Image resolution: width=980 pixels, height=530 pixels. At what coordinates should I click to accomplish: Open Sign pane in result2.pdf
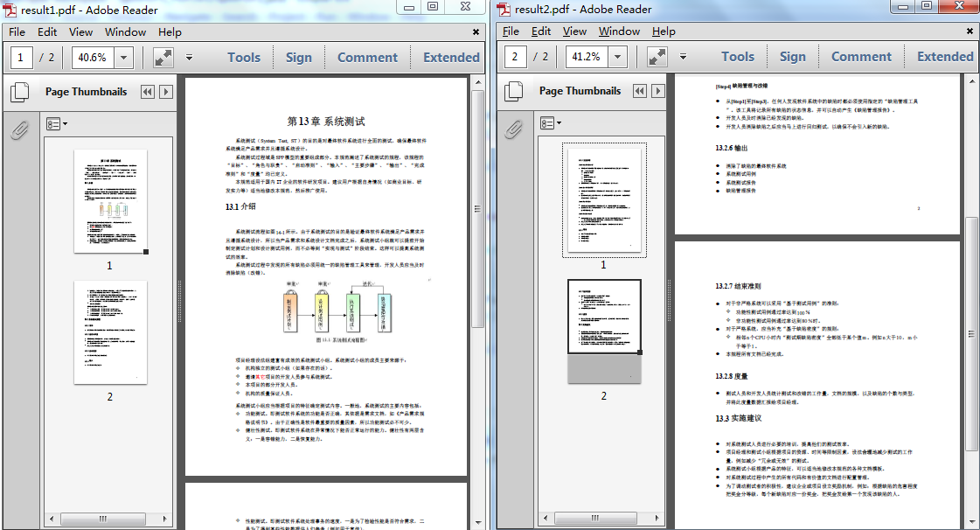tap(793, 57)
